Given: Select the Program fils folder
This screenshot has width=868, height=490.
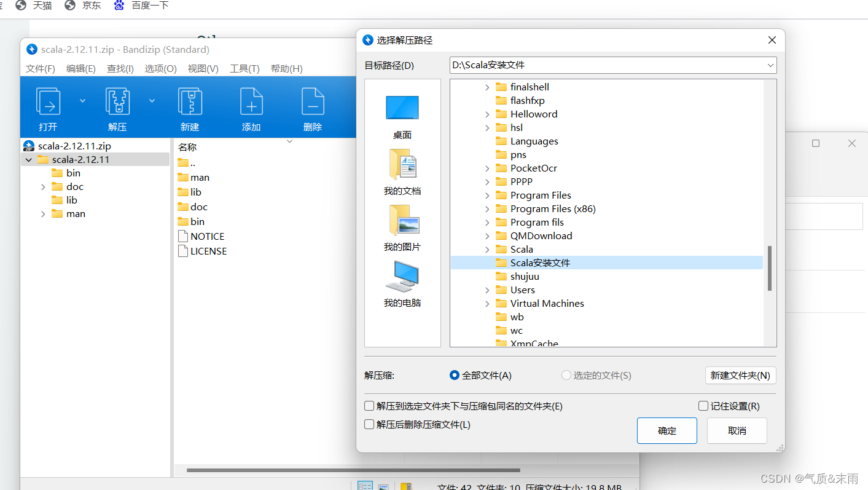Looking at the screenshot, I should click(x=537, y=223).
